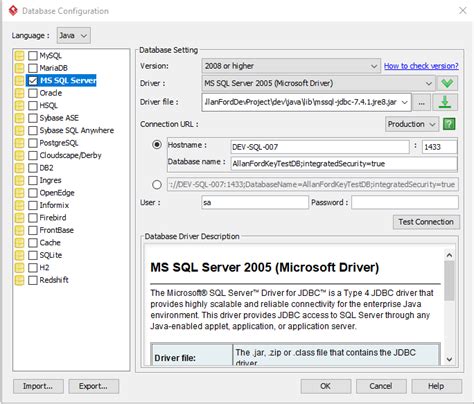Click the database icon beside Oracle
This screenshot has height=404, width=474.
[x=19, y=93]
